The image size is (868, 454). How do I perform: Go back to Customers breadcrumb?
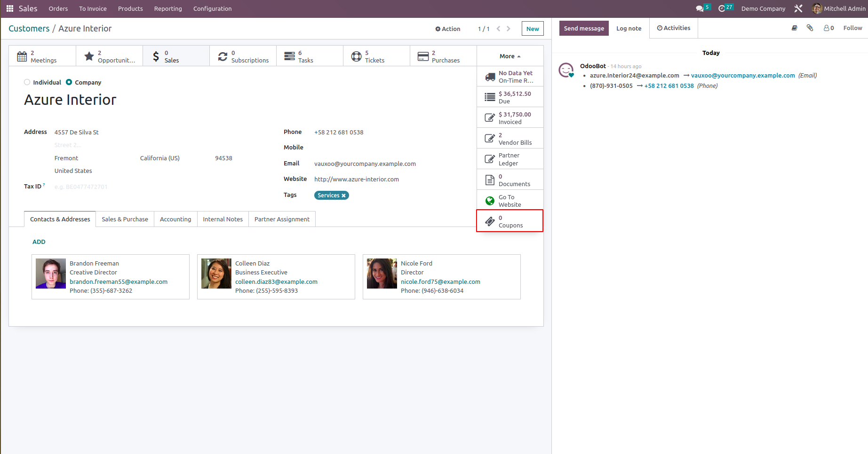[29, 29]
